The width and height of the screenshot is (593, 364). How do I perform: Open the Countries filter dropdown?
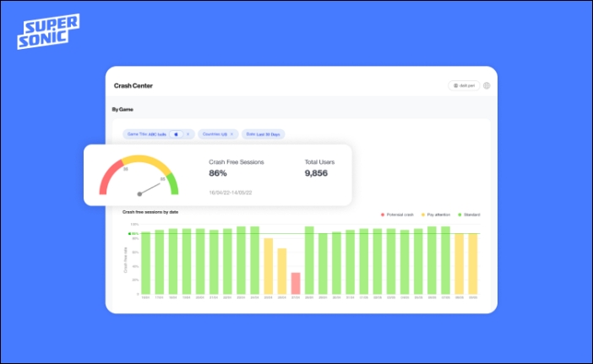pyautogui.click(x=216, y=133)
